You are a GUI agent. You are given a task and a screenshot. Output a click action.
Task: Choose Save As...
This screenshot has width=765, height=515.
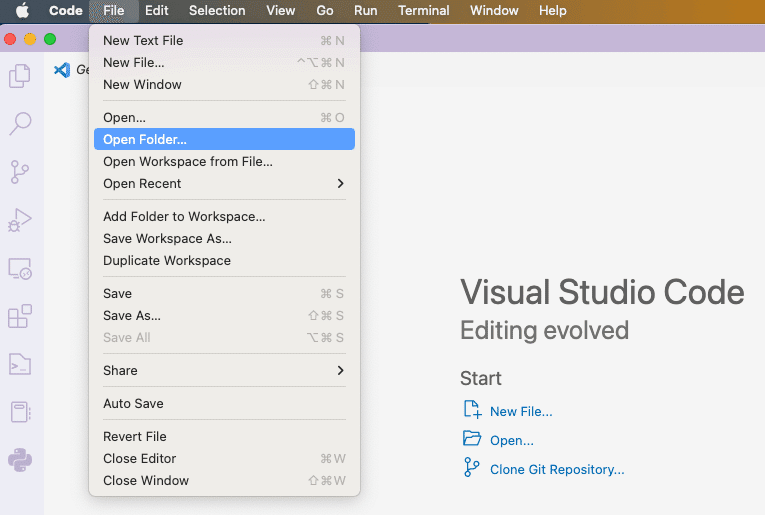pos(224,316)
